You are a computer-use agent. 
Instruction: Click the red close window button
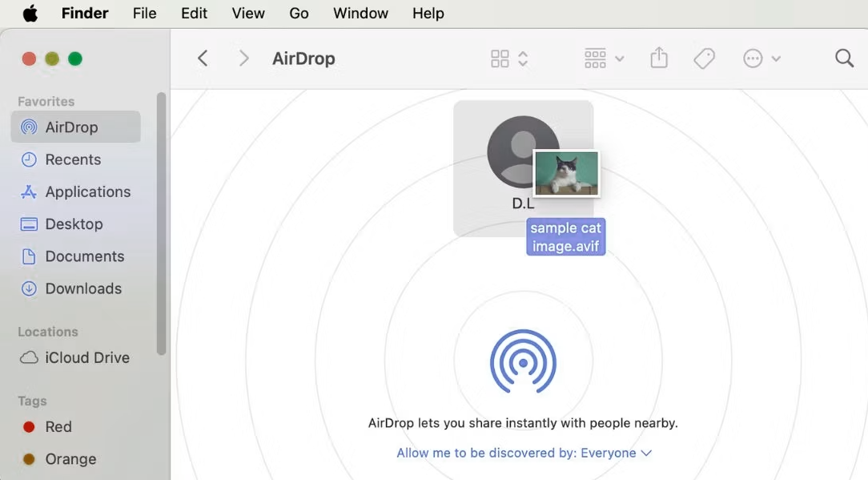click(29, 58)
